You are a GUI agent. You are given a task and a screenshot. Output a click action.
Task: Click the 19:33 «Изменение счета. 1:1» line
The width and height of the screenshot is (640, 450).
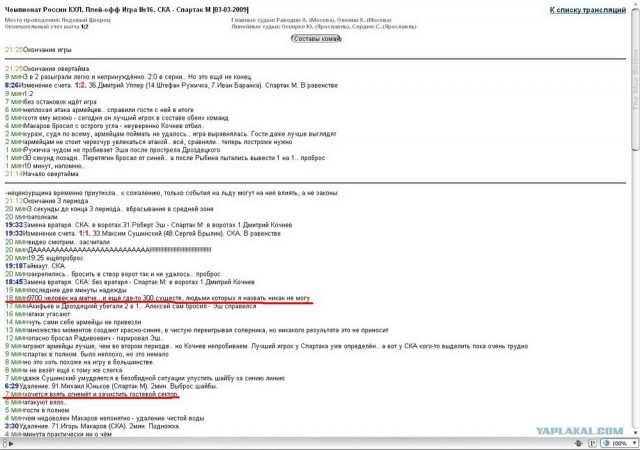coord(143,234)
